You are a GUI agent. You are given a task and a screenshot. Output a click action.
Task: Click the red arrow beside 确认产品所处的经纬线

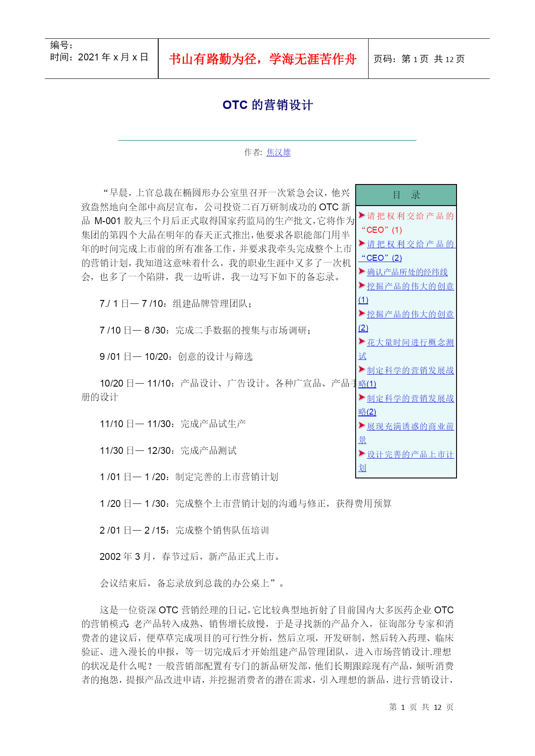click(x=362, y=271)
